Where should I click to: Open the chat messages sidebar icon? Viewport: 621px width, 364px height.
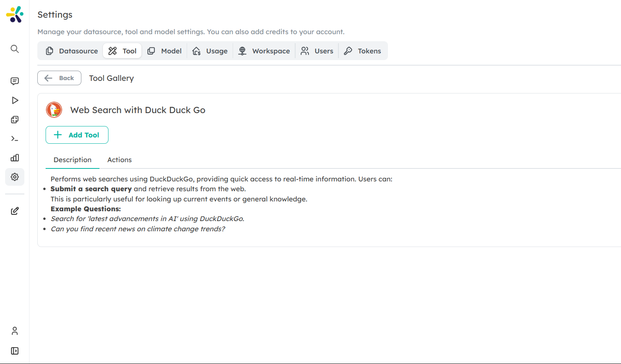[15, 81]
